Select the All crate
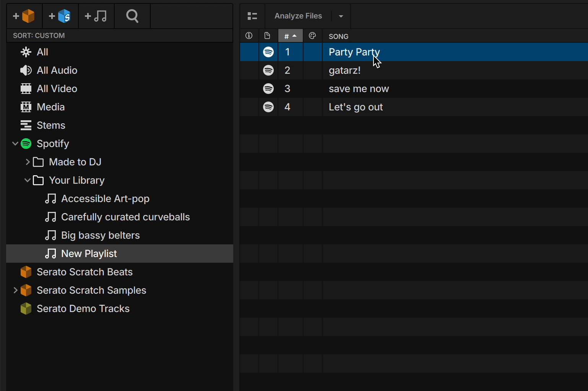Screen dimensions: 588x391 coord(120,52)
